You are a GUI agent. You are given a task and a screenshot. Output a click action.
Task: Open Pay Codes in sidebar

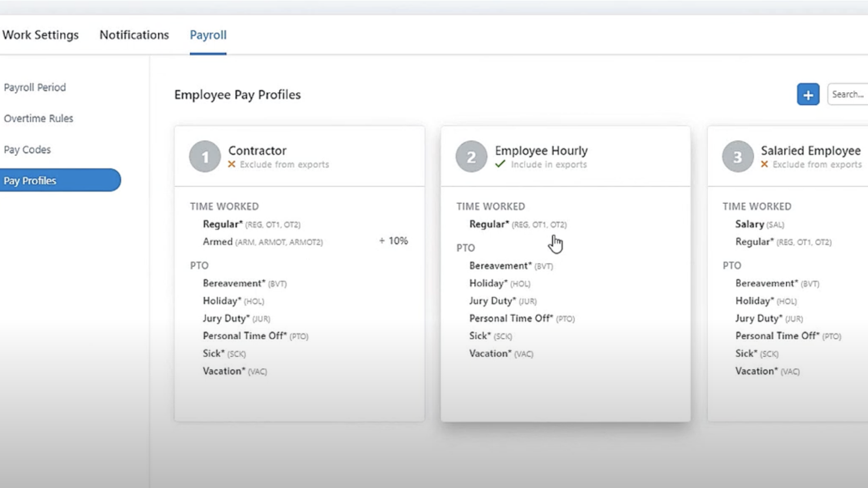pyautogui.click(x=27, y=150)
